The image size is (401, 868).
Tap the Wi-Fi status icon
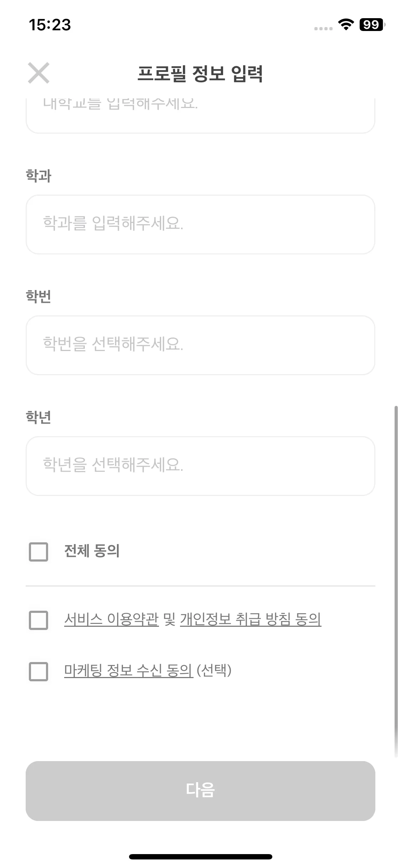coord(345,25)
